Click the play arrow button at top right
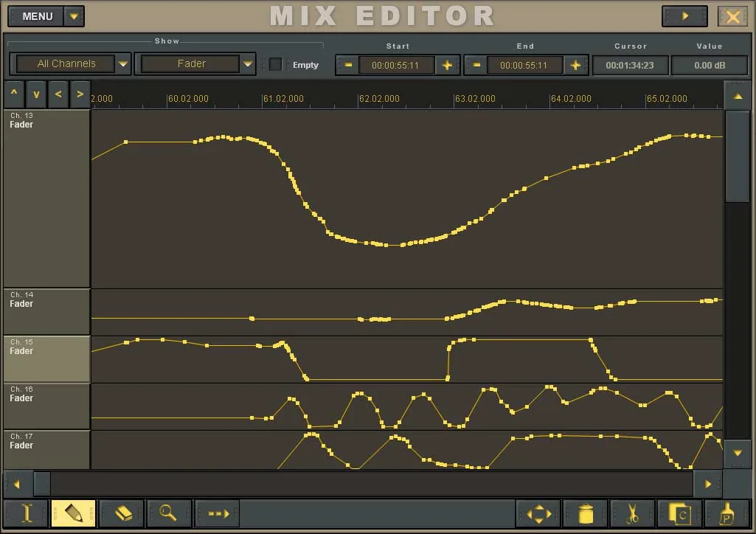Screen dimensions: 756x534 [x=684, y=16]
